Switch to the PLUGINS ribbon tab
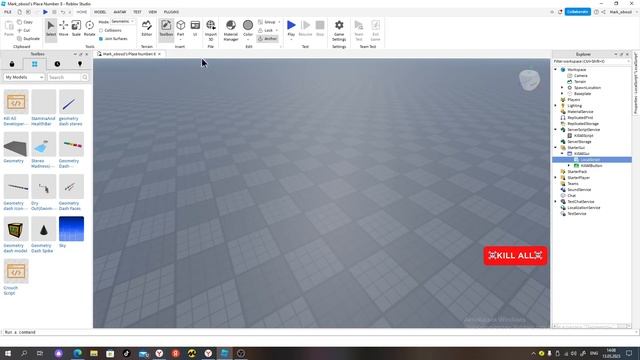This screenshot has height=360, width=640. click(x=171, y=12)
